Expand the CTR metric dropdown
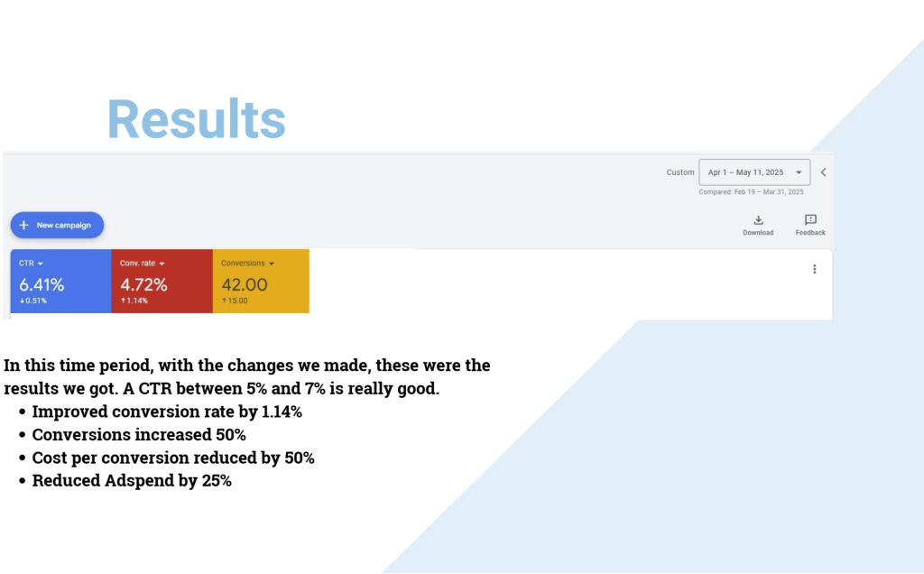Image resolution: width=924 pixels, height=574 pixels. pos(41,264)
